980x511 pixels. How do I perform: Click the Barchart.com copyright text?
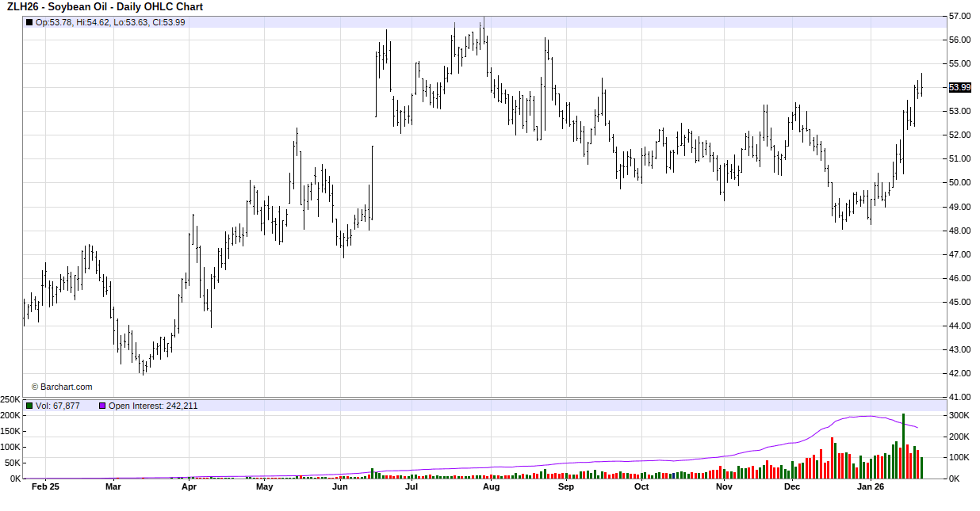(62, 387)
